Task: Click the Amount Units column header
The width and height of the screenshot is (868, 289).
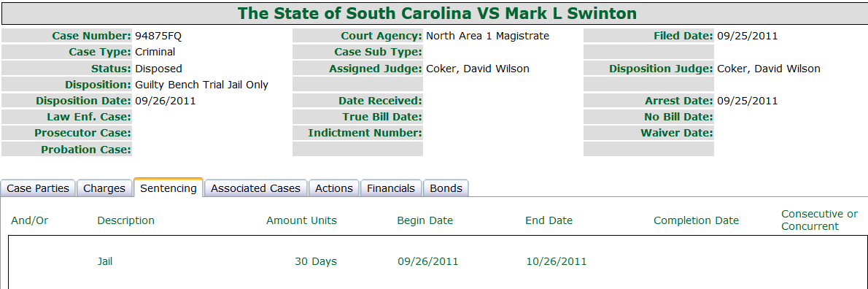Action: pos(301,220)
